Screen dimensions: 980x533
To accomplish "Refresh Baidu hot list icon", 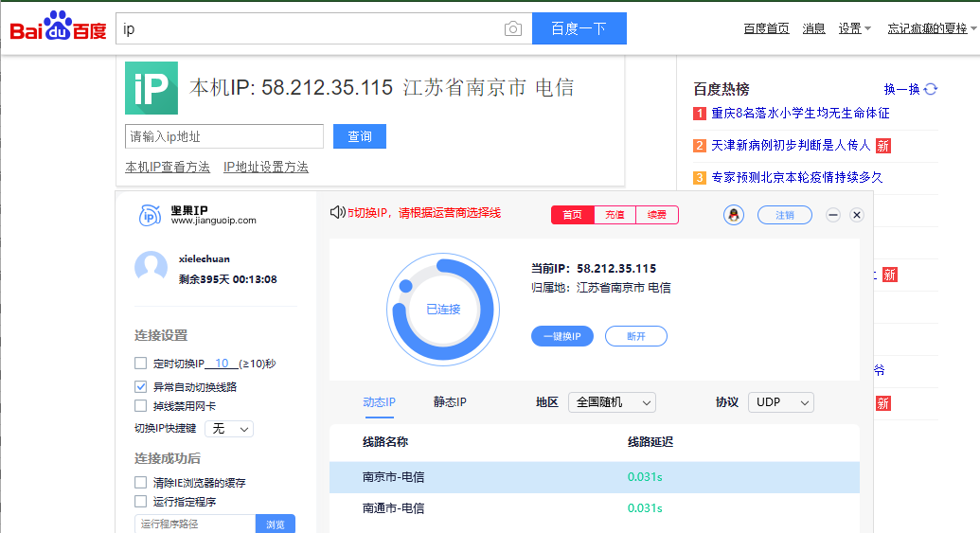I will pos(931,89).
